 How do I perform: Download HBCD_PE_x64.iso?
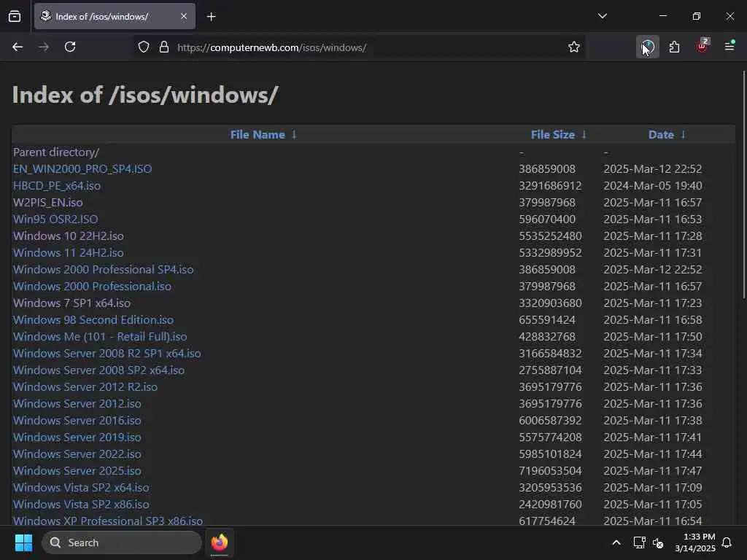click(x=57, y=186)
